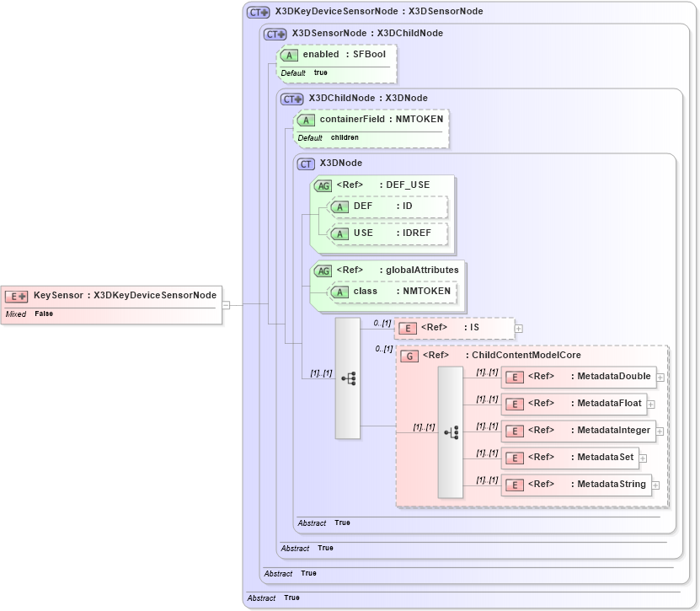Click the MetadataSet reference label
Viewport: 700px width, 611px height.
(x=580, y=457)
